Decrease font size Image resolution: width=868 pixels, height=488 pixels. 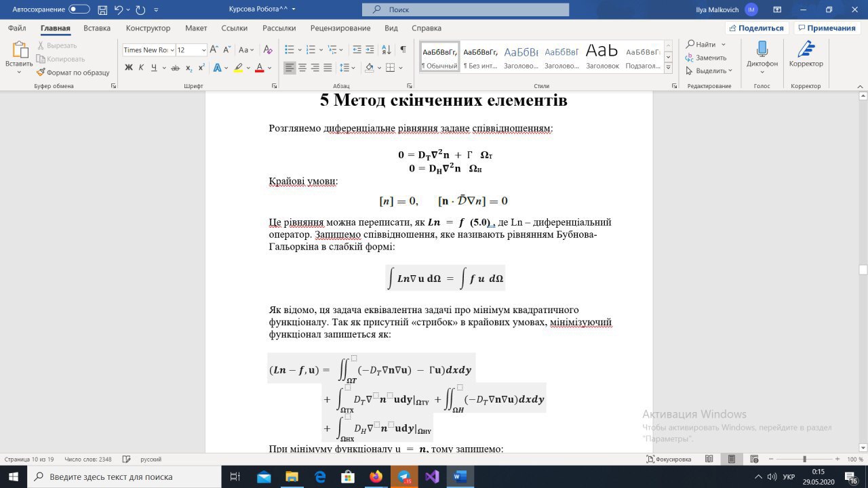pos(226,49)
